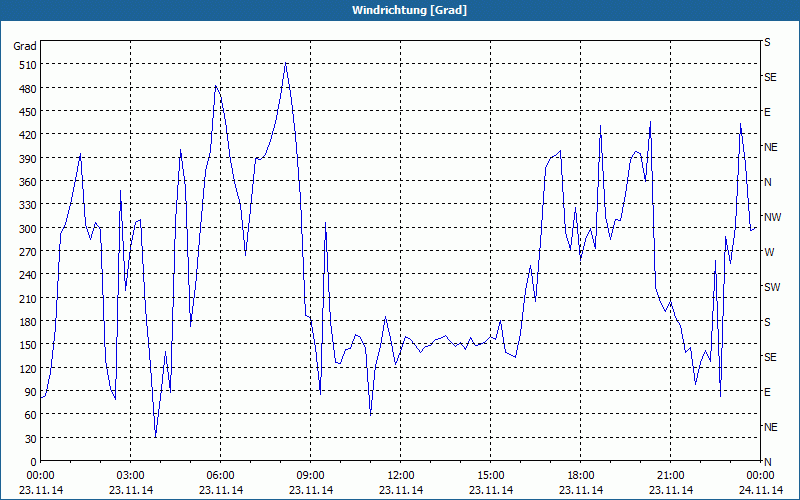This screenshot has height=500, width=800.
Task: Click the 180 degree axis label
Action: (25, 322)
